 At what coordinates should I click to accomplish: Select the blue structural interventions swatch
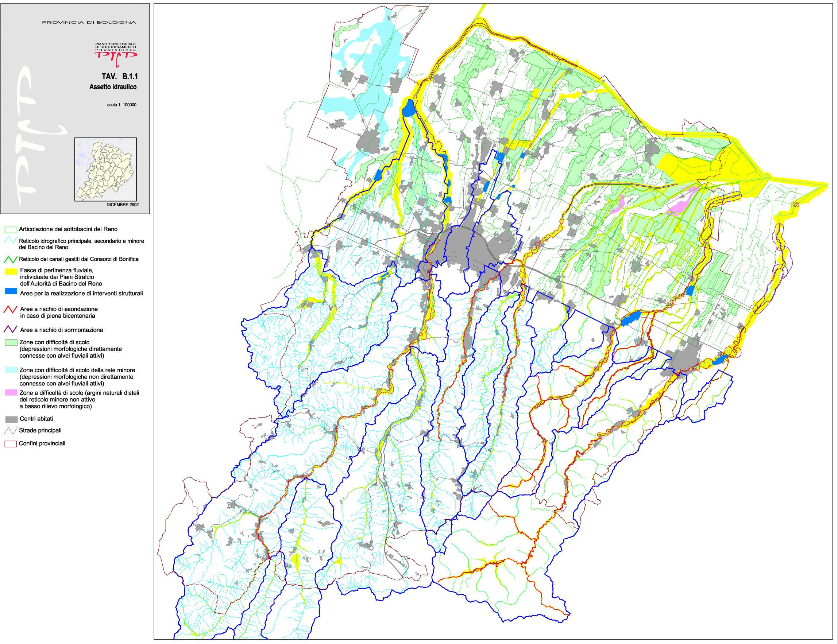point(11,292)
